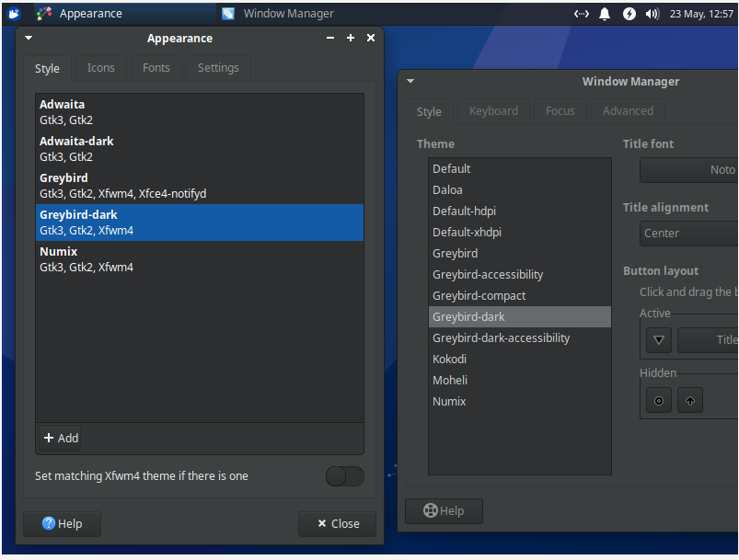Click the shade arrow icon under Hidden layout
This screenshot has width=739, height=560.
click(690, 400)
